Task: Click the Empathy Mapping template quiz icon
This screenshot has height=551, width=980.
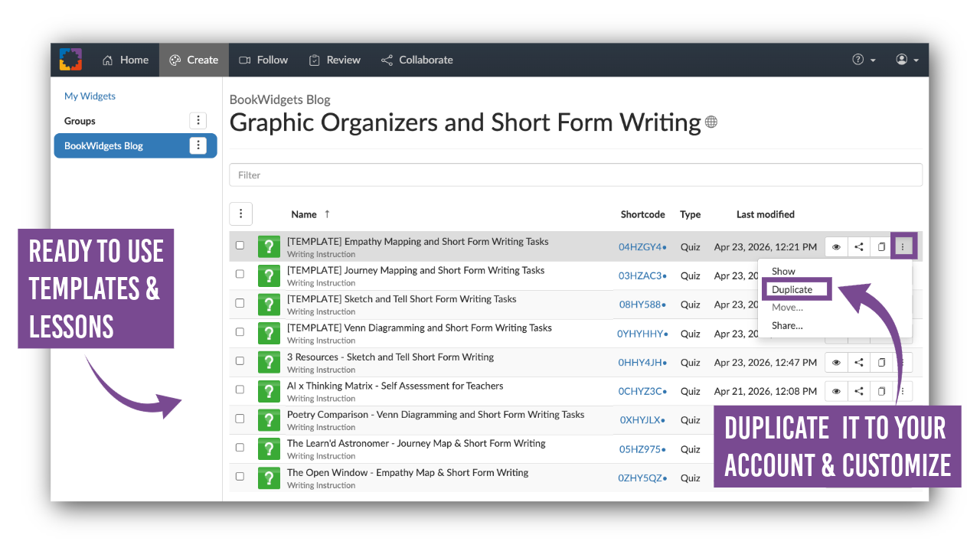Action: click(x=269, y=246)
